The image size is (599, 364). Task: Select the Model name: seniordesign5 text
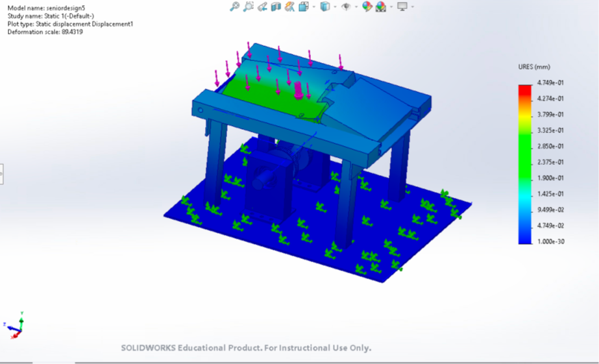point(46,8)
